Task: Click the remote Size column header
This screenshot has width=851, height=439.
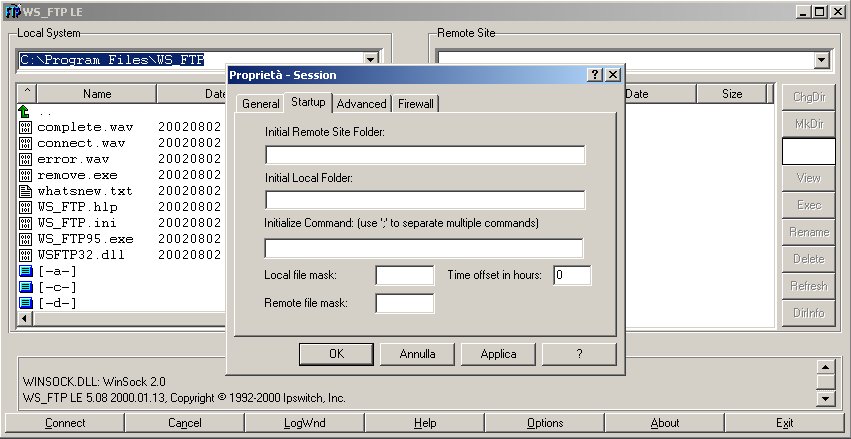Action: [x=732, y=94]
